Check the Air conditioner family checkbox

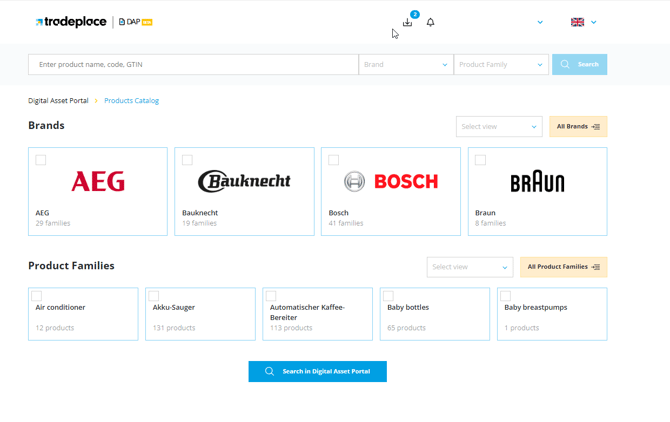coord(37,296)
